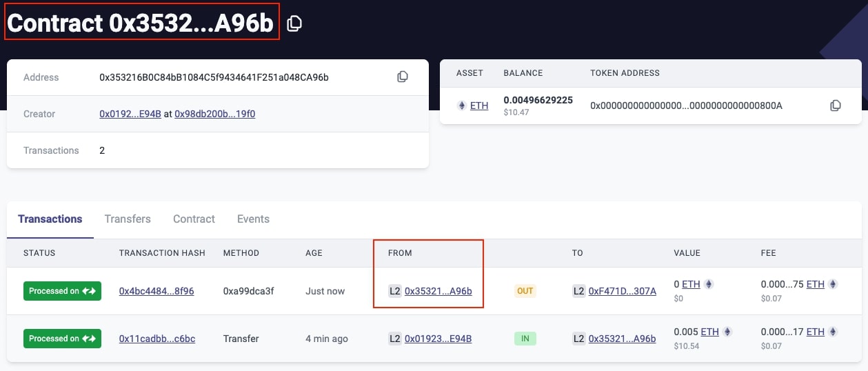Copy the ETH token address

pos(835,106)
